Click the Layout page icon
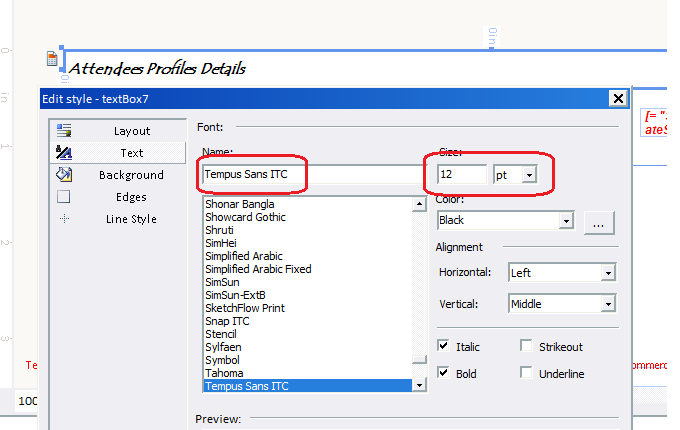The image size is (680, 430). pyautogui.click(x=64, y=130)
